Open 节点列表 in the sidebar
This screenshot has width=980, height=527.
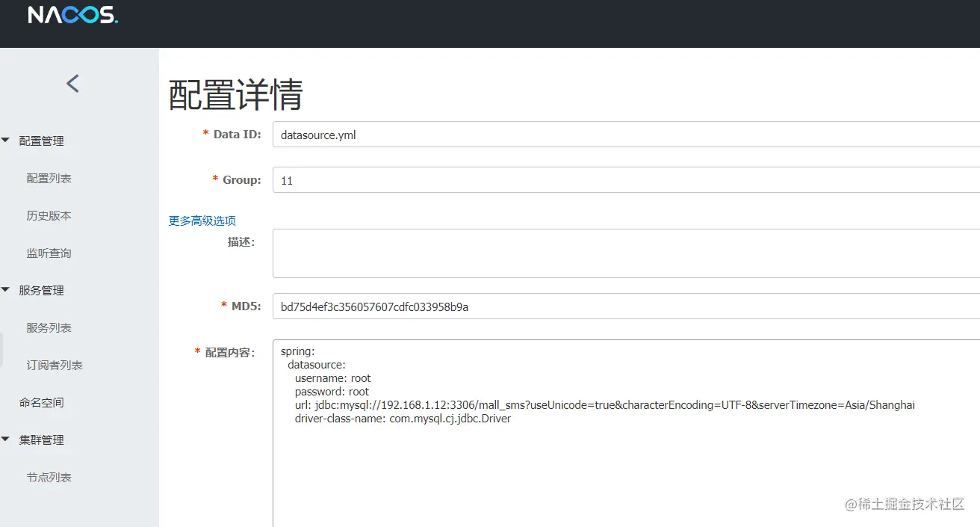[x=49, y=477]
